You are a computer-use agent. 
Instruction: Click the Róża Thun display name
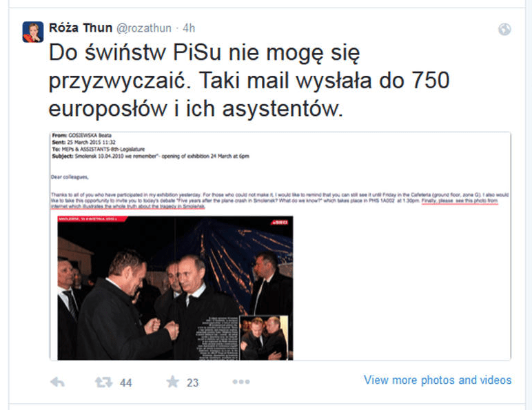coord(81,28)
